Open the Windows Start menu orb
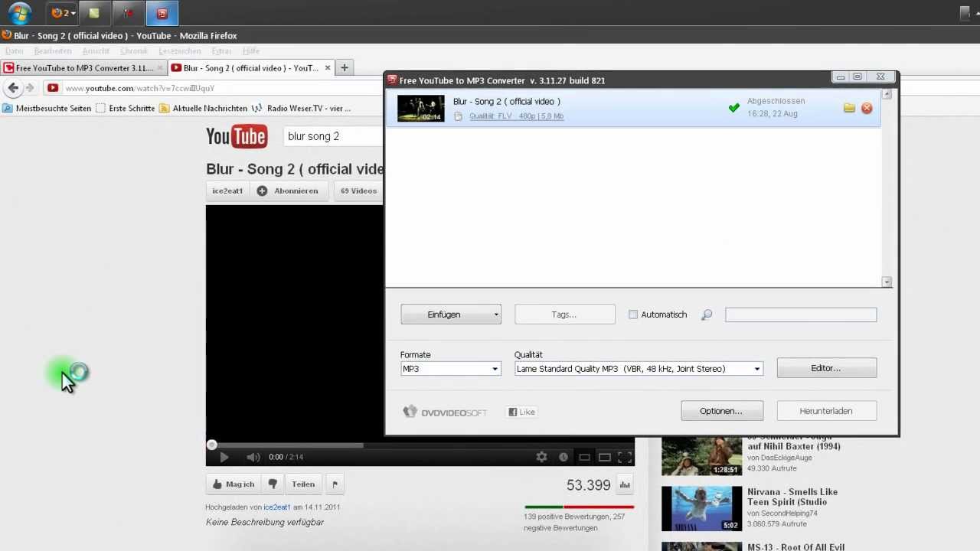Screen dimensions: 980x551 click(x=18, y=12)
